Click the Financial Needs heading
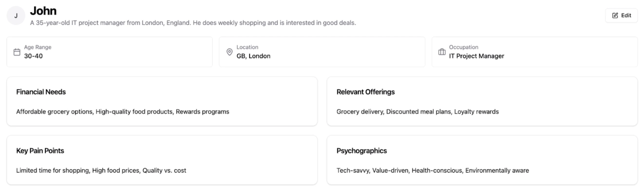Image resolution: width=644 pixels, height=192 pixels. (41, 92)
